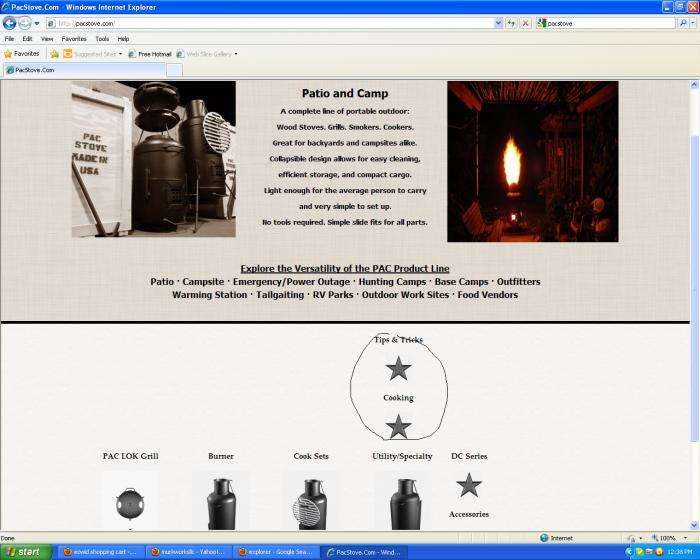The height and width of the screenshot is (560, 700).
Task: Click the Tips & Tricks heading
Action: pyautogui.click(x=398, y=340)
